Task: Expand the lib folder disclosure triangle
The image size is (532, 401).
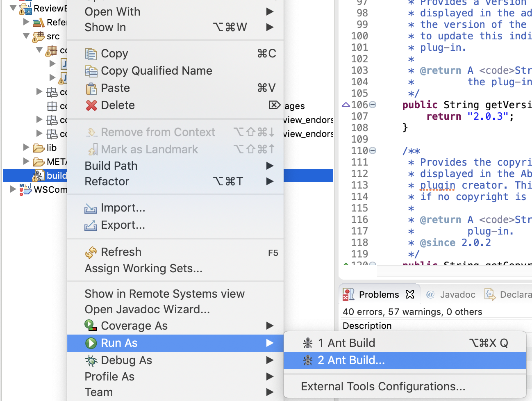Action: pyautogui.click(x=26, y=148)
